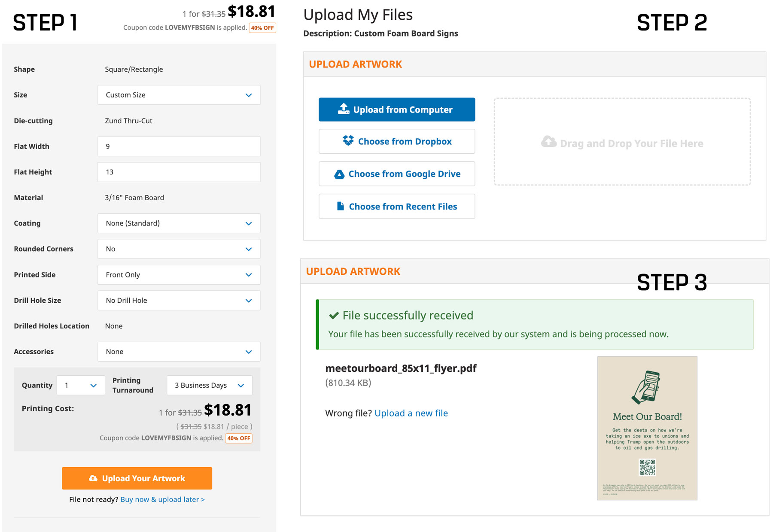Click green checkmark in success message

334,316
